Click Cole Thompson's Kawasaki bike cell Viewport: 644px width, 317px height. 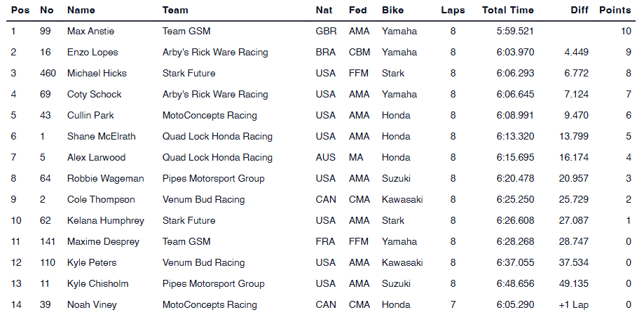[x=402, y=200]
